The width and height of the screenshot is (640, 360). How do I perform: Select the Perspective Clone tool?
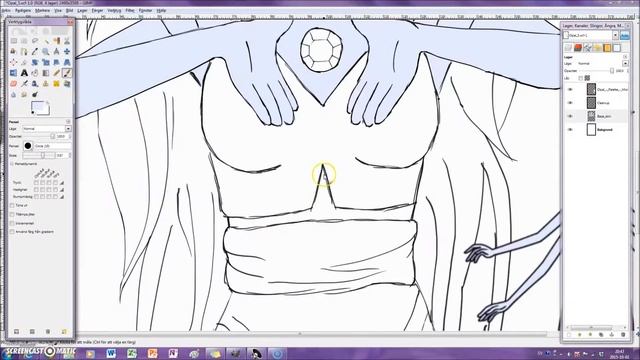pos(67,84)
